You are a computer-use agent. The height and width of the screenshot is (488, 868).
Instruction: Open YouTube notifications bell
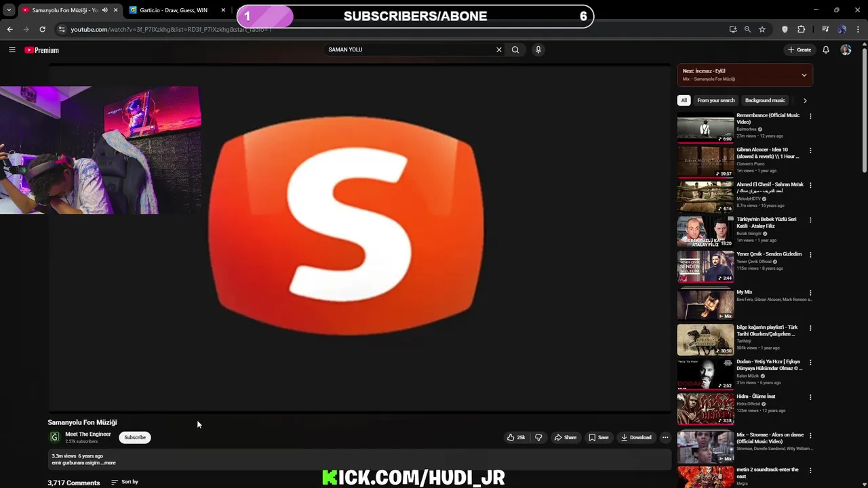[826, 49]
